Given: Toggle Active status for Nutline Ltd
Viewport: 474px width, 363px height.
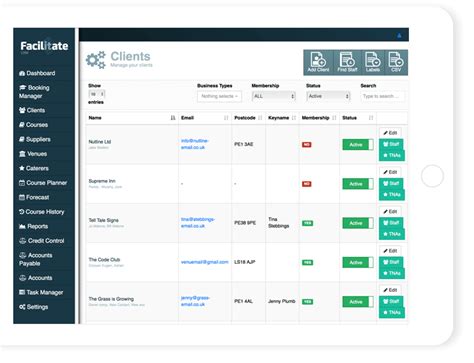Looking at the screenshot, I should pos(358,145).
